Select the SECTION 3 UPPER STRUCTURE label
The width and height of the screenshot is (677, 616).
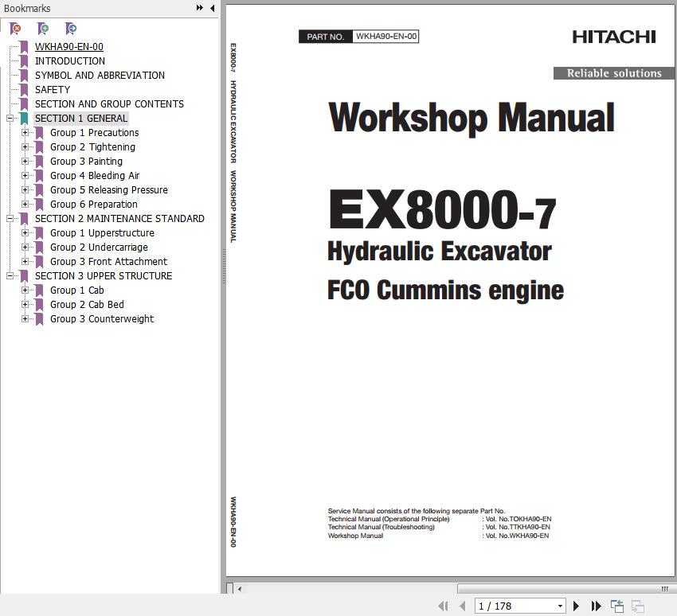(x=104, y=275)
